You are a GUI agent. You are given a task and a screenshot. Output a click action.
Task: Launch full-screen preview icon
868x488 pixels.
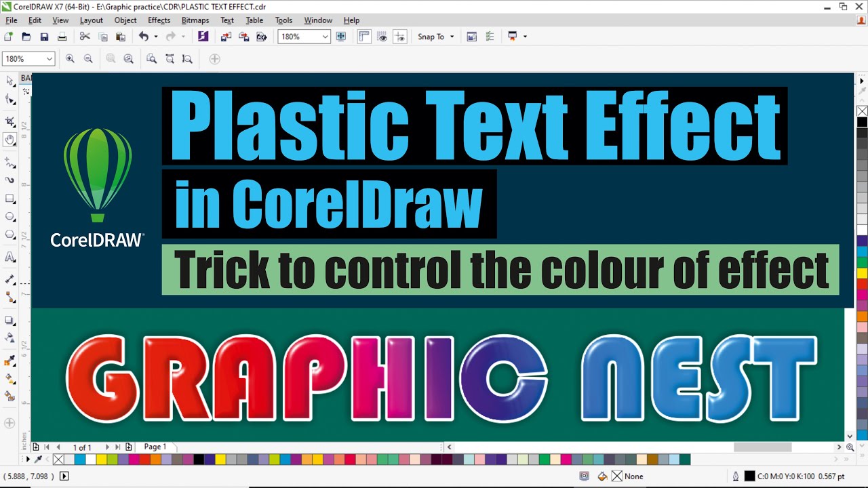341,37
